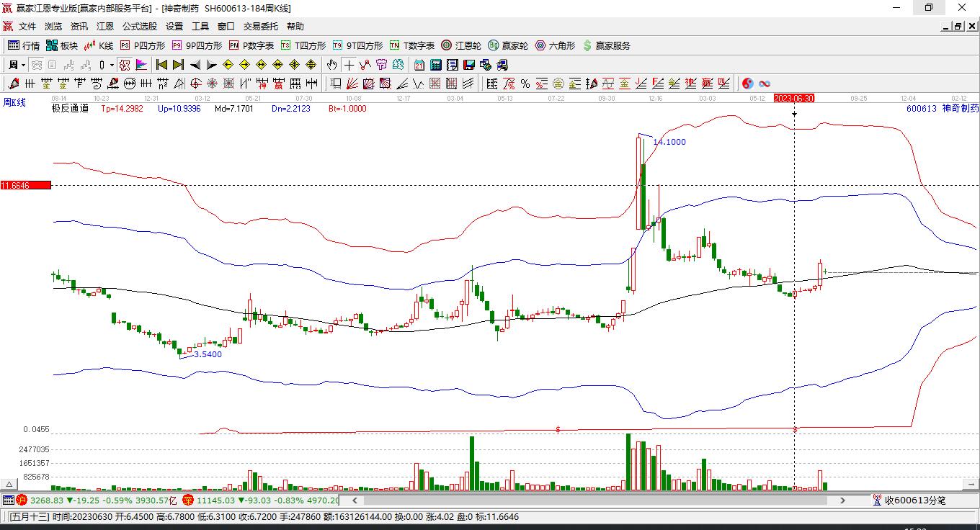Open the 六角形 hexagon tool
The width and height of the screenshot is (980, 530).
pyautogui.click(x=555, y=45)
